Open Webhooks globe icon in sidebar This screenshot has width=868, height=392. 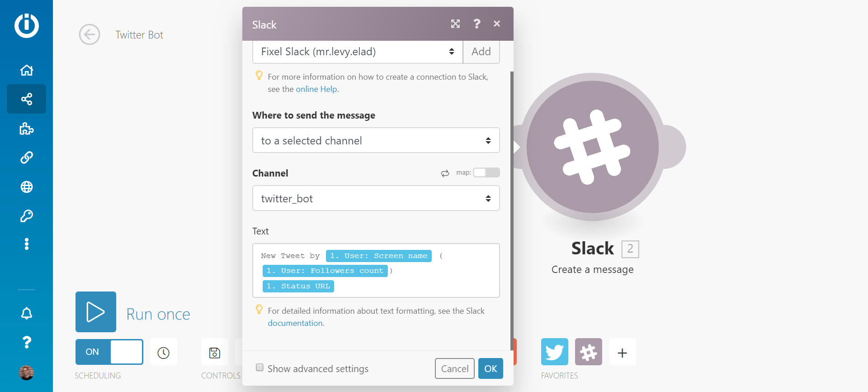(x=27, y=187)
